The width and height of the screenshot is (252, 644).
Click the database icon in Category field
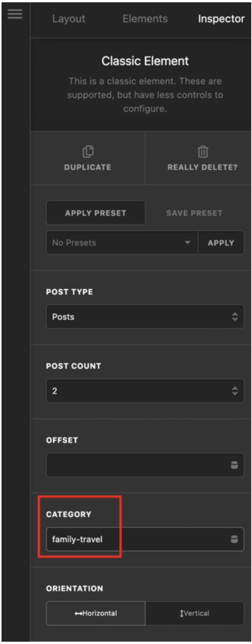tap(234, 539)
